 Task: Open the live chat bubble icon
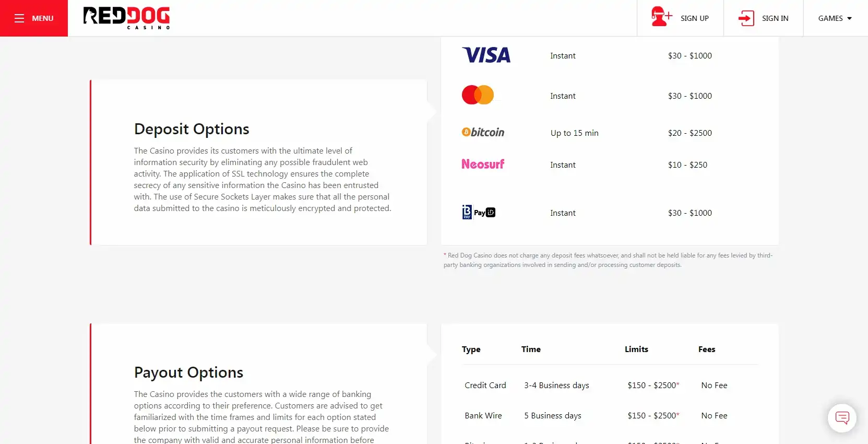(842, 418)
